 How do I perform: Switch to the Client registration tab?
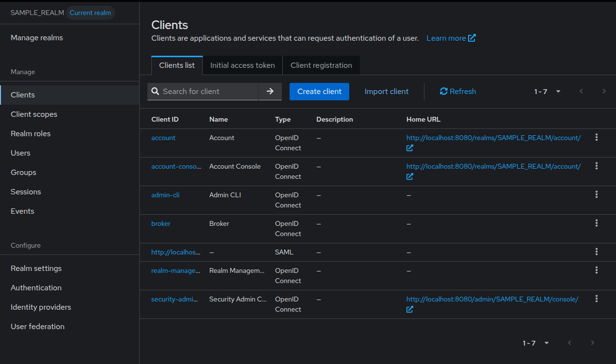coord(321,65)
